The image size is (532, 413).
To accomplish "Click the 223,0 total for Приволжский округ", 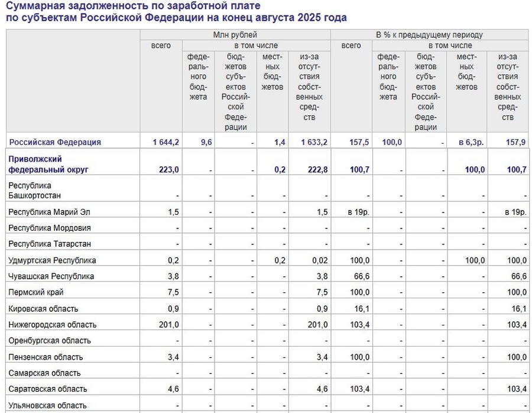I will click(x=169, y=170).
